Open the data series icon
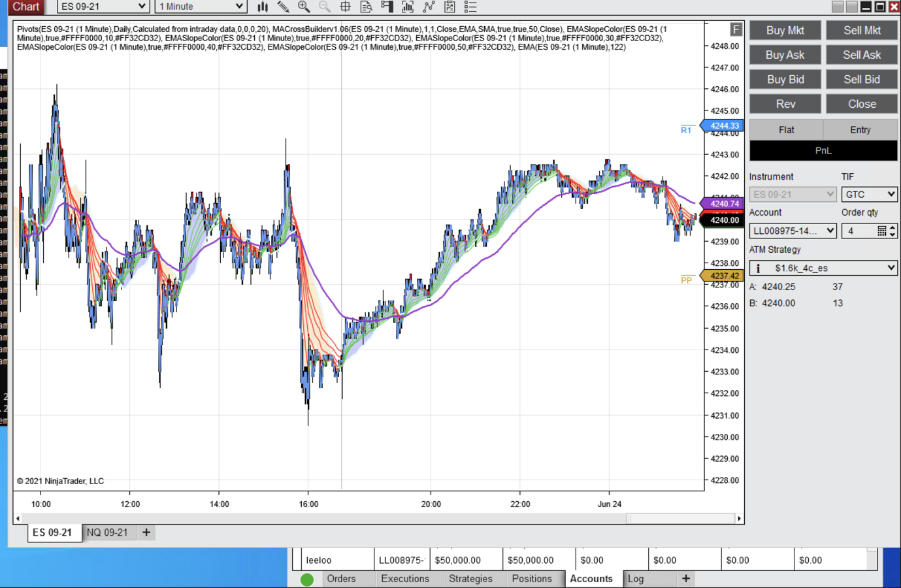The height and width of the screenshot is (588, 901). click(408, 7)
